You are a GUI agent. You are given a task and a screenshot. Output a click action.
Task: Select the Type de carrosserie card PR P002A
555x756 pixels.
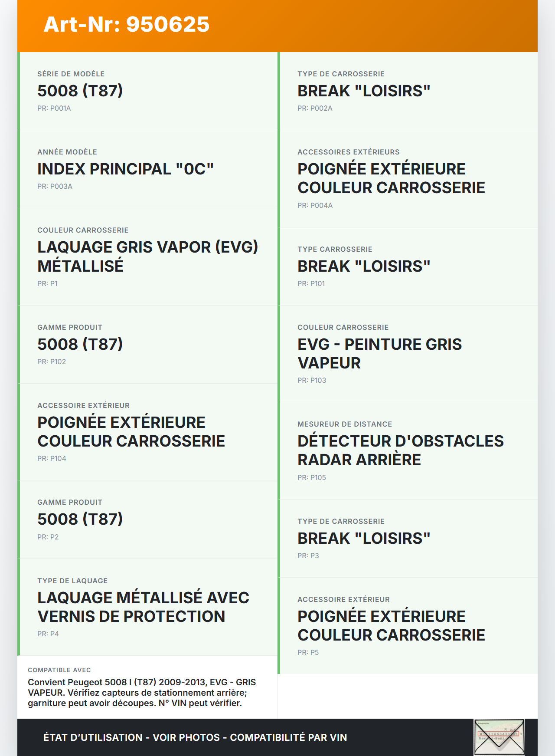coord(408,91)
